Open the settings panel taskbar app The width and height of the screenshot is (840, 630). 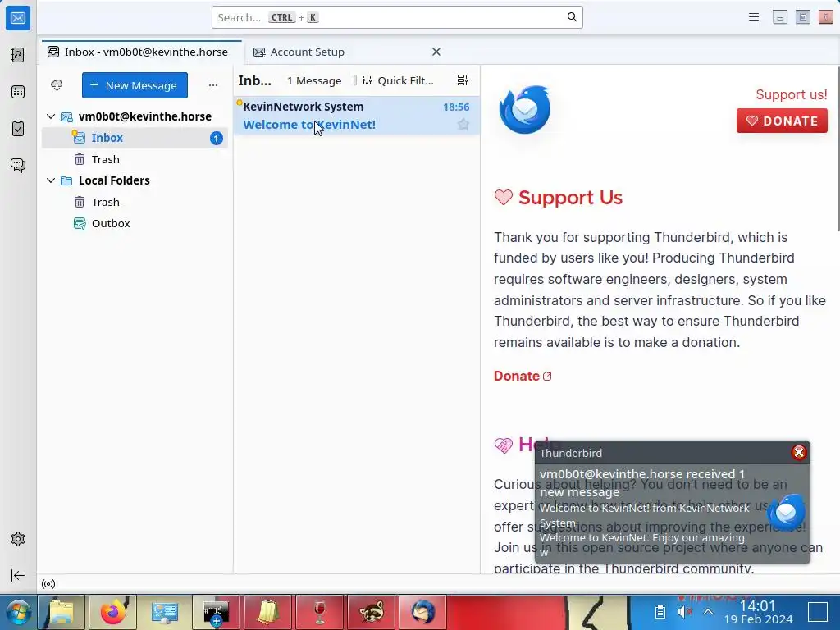pyautogui.click(x=164, y=612)
